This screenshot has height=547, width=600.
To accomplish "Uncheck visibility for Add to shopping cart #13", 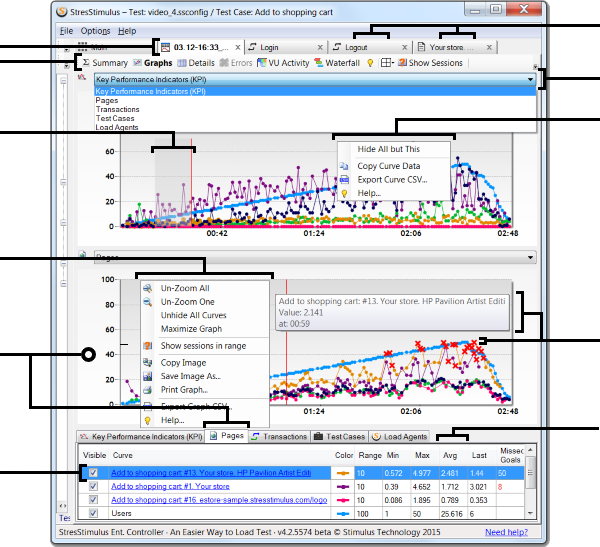I will click(93, 473).
